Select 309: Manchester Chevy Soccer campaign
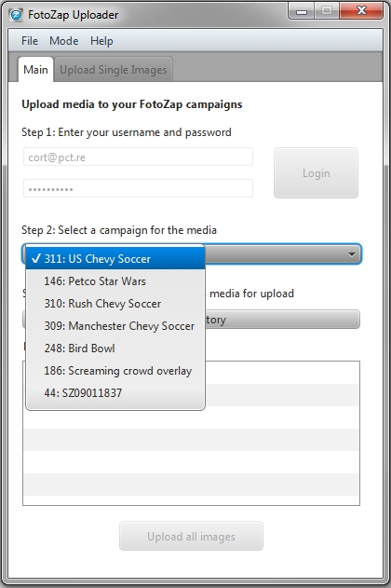Image resolution: width=391 pixels, height=588 pixels. tap(115, 326)
